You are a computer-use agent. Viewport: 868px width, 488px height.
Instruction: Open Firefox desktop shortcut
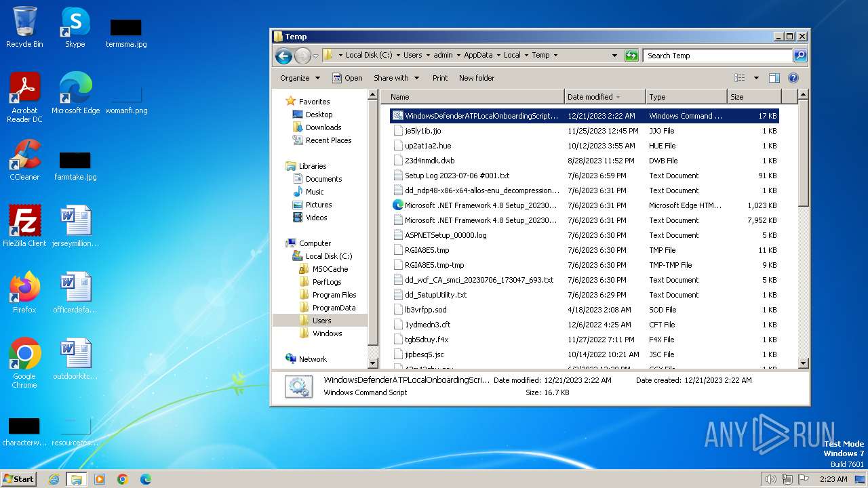24,293
